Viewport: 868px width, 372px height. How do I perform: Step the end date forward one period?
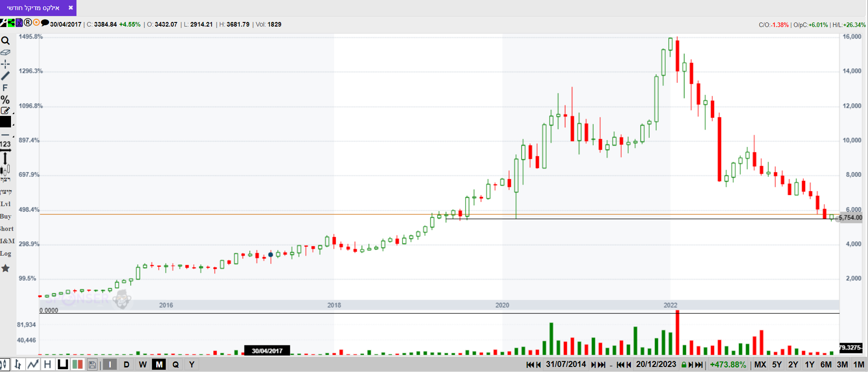coord(691,365)
